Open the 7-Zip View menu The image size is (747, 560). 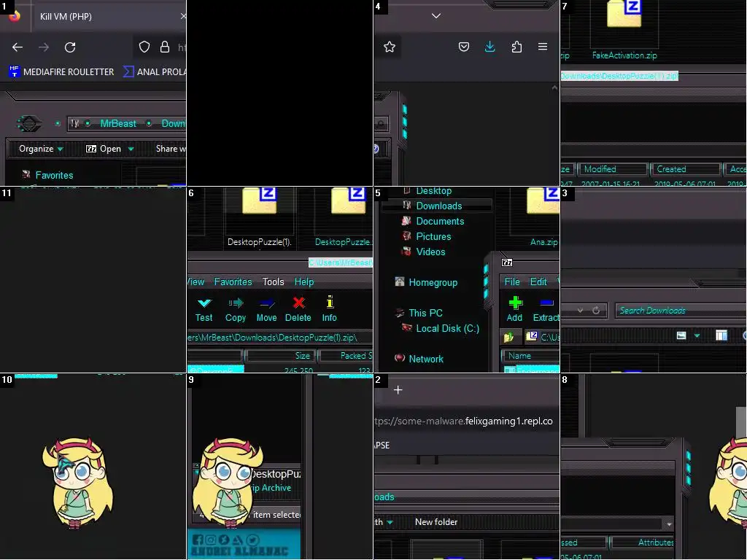196,282
